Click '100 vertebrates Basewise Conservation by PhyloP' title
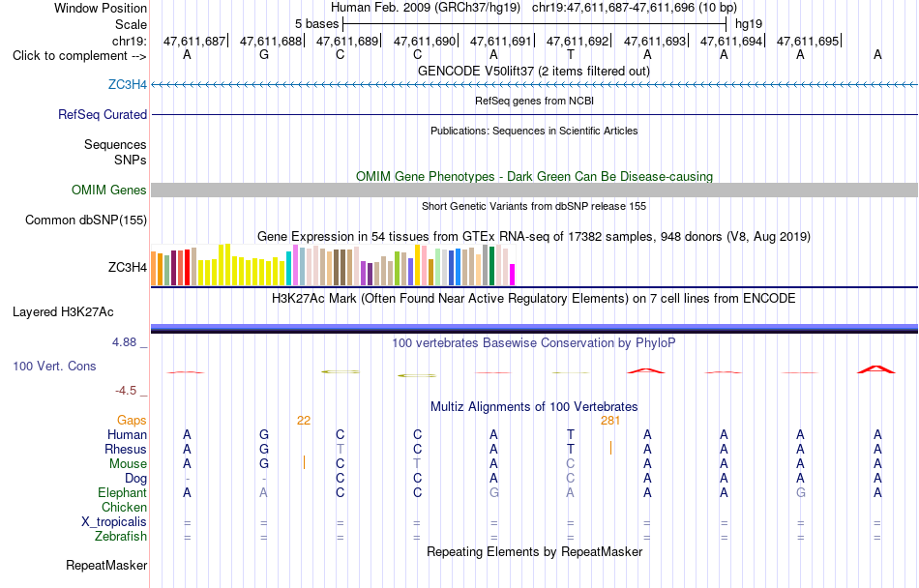Image resolution: width=919 pixels, height=588 pixels. pos(533,342)
